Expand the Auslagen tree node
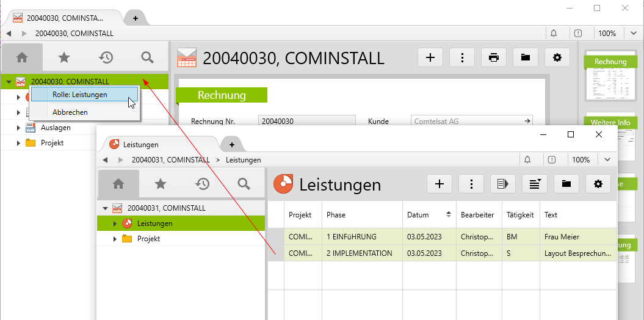 click(18, 128)
